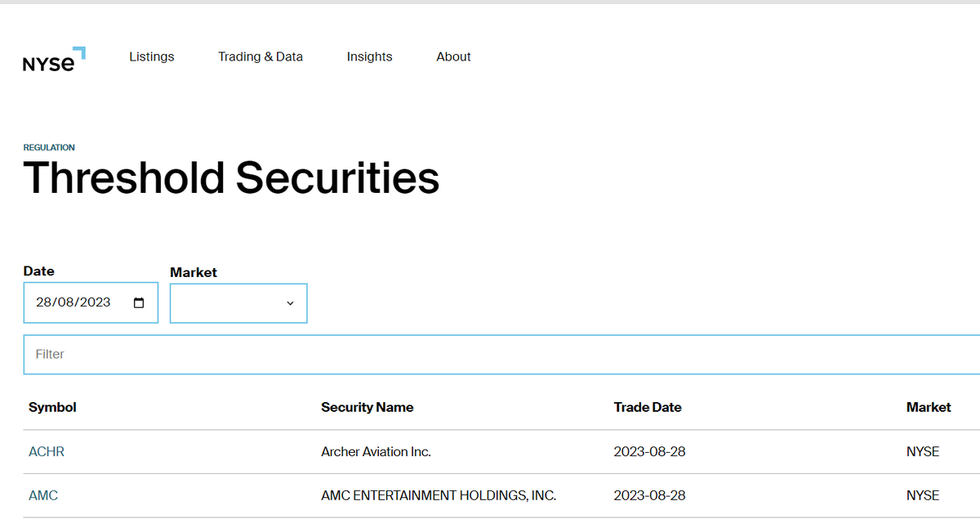Select the Archer Aviation Inc. cell
This screenshot has width=980, height=528.
(376, 451)
